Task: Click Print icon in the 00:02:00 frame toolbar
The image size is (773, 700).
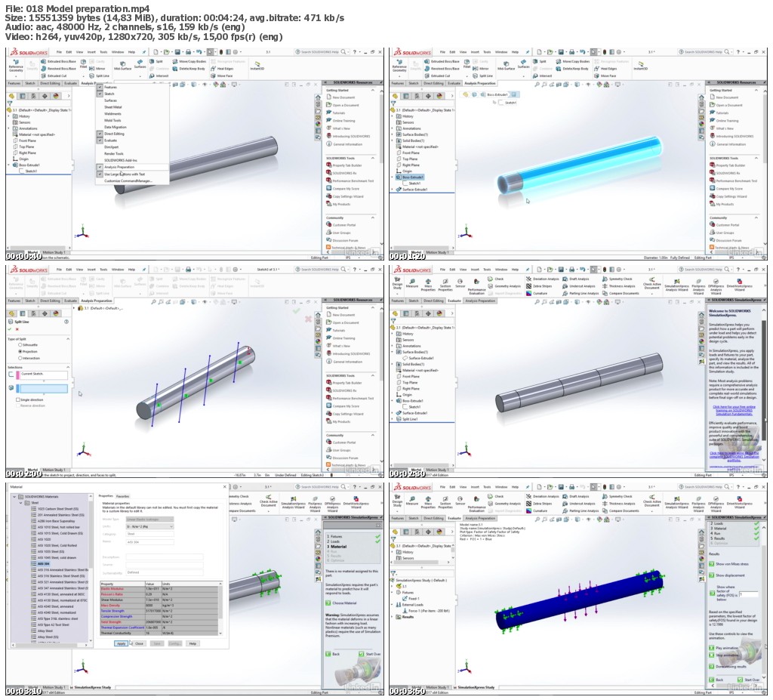Action: [187, 270]
